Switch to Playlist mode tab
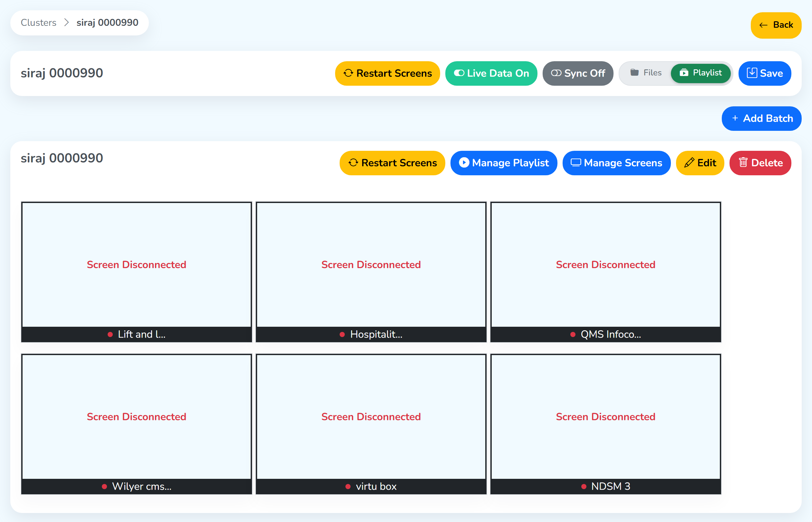 [701, 73]
